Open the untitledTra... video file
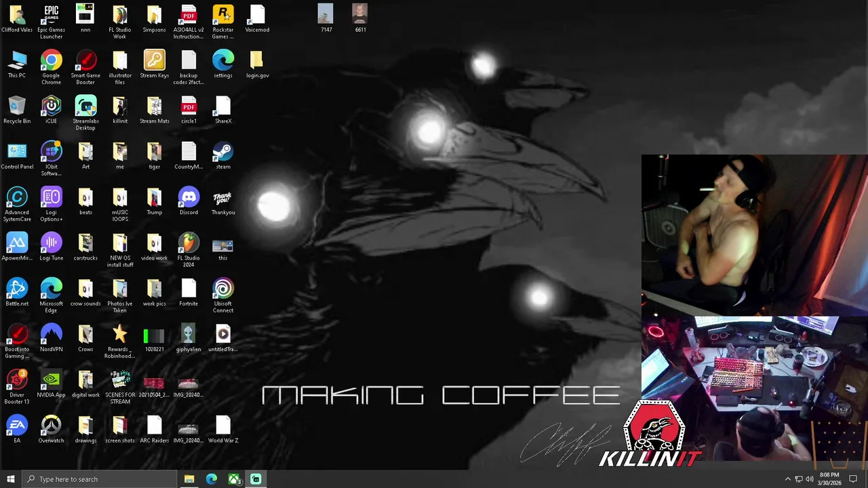This screenshot has width=868, height=488. pos(223,338)
